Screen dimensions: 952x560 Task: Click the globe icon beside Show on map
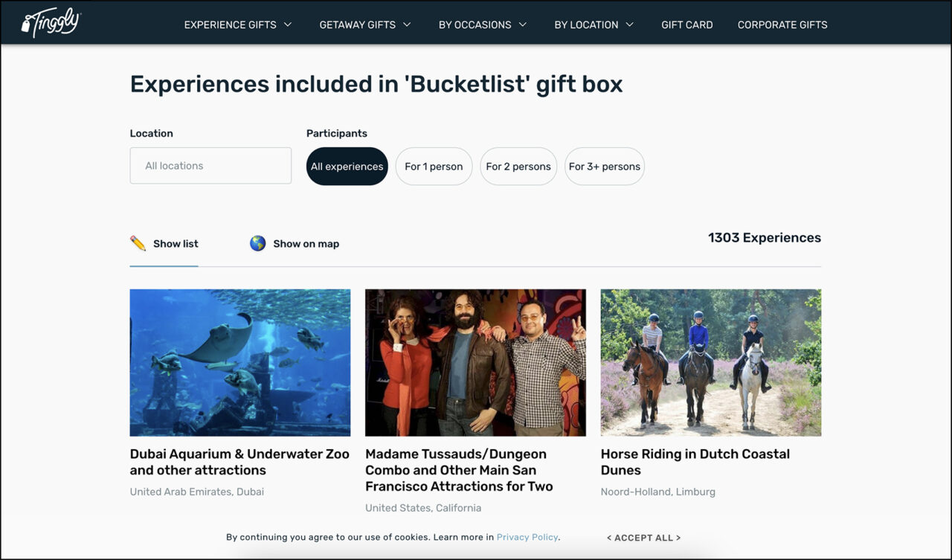point(257,242)
